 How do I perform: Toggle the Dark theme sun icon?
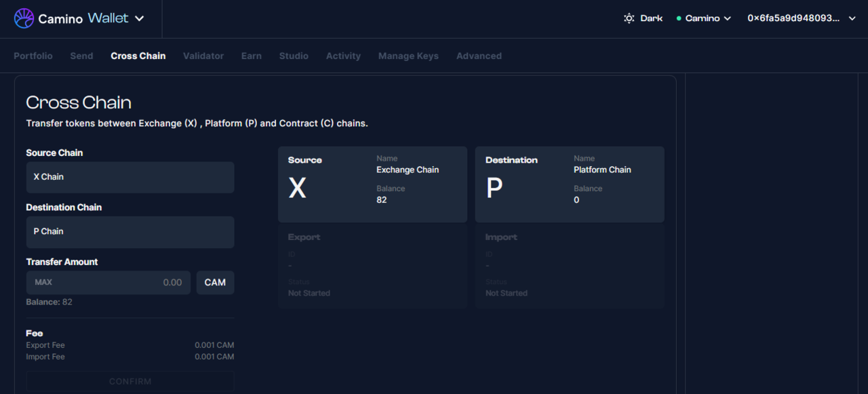click(x=629, y=18)
